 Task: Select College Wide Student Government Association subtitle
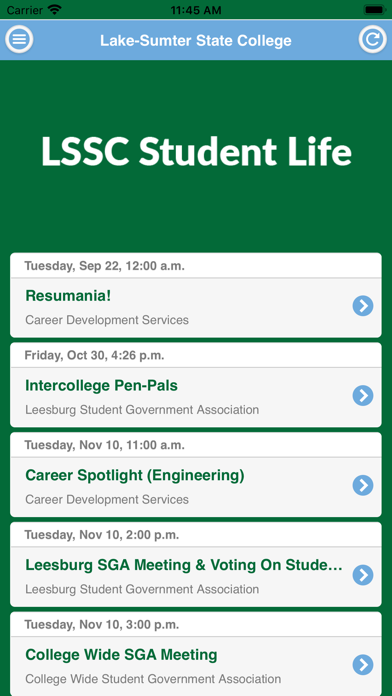pyautogui.click(x=153, y=679)
